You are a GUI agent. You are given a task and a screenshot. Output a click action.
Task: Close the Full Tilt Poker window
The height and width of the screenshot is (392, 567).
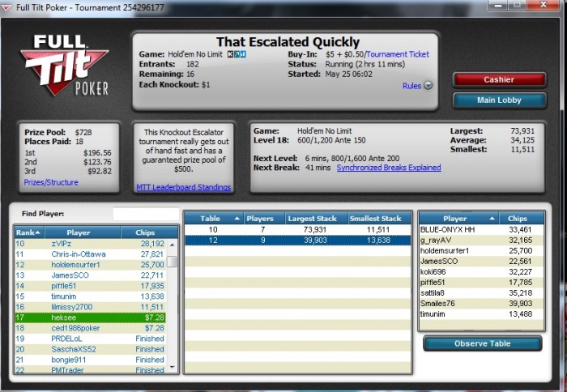click(544, 5)
